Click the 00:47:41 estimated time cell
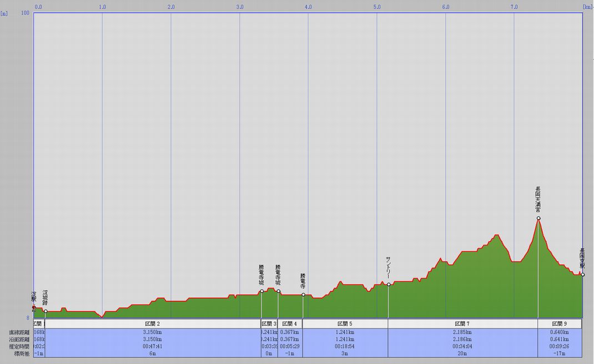 [153, 346]
